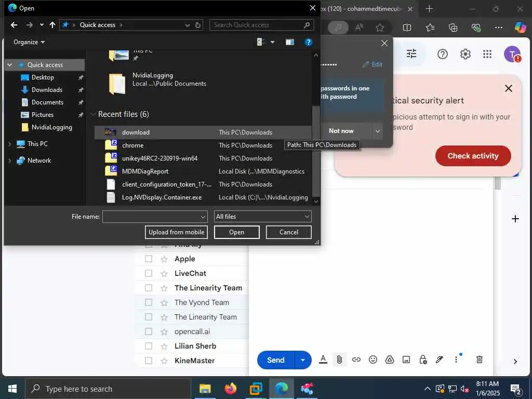Screen dimensions: 532x399
Task: Open Edge split screen icon
Action: tap(407, 28)
